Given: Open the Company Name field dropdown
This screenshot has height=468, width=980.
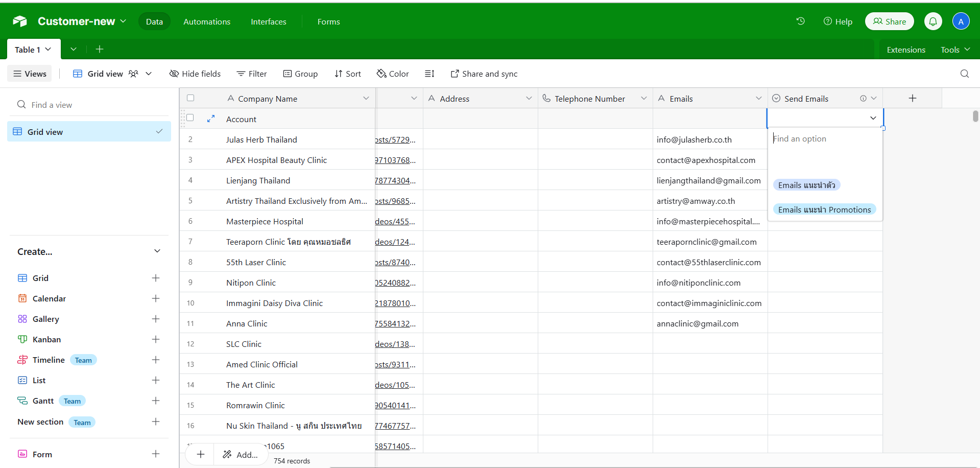Looking at the screenshot, I should click(x=366, y=98).
